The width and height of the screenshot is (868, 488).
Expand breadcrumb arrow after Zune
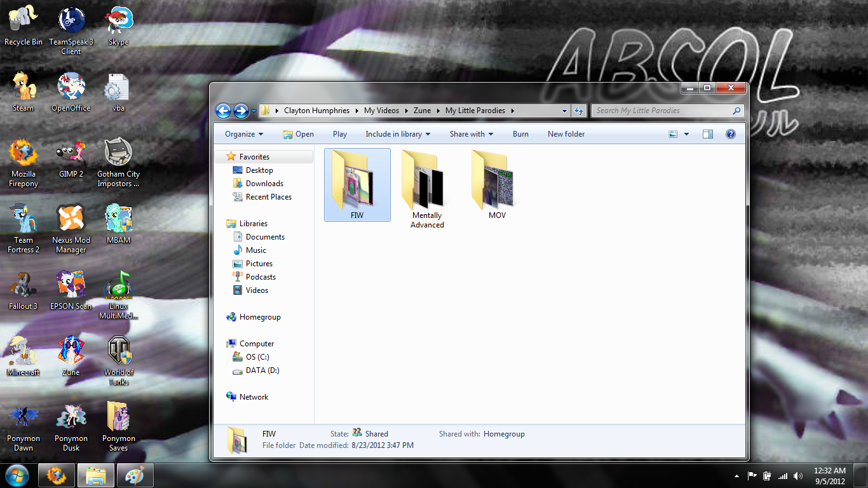tap(438, 111)
